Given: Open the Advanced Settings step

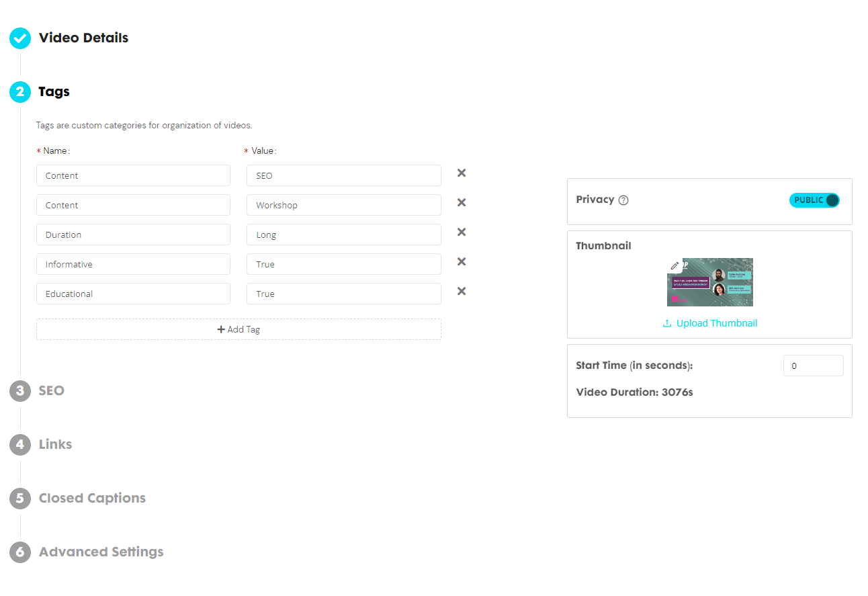Looking at the screenshot, I should pyautogui.click(x=101, y=552).
